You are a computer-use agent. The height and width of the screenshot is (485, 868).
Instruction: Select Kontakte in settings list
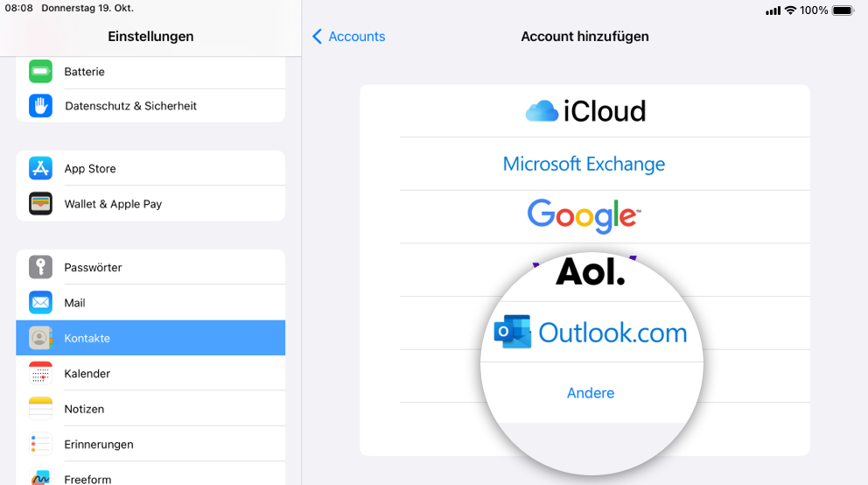click(150, 338)
